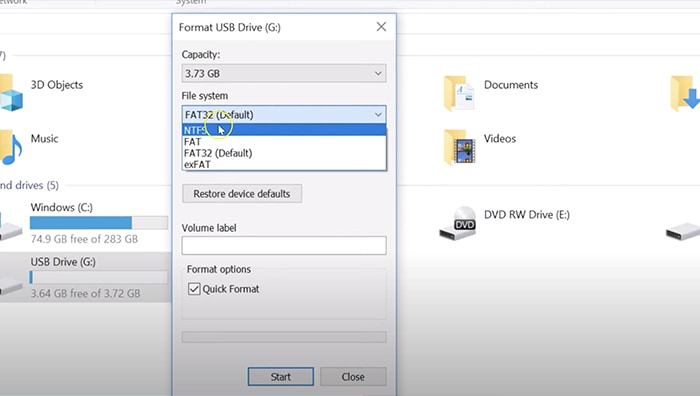The image size is (700, 396).
Task: Click the Start format button
Action: pyautogui.click(x=281, y=377)
